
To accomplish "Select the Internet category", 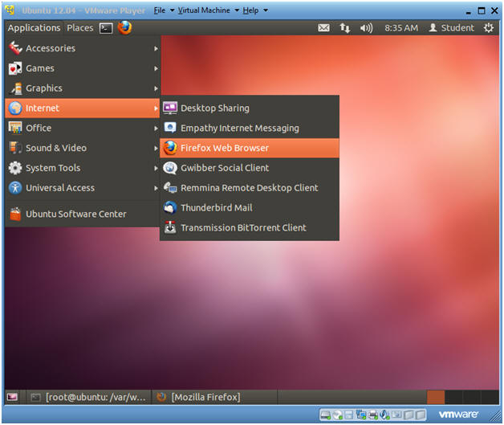I will coord(83,108).
